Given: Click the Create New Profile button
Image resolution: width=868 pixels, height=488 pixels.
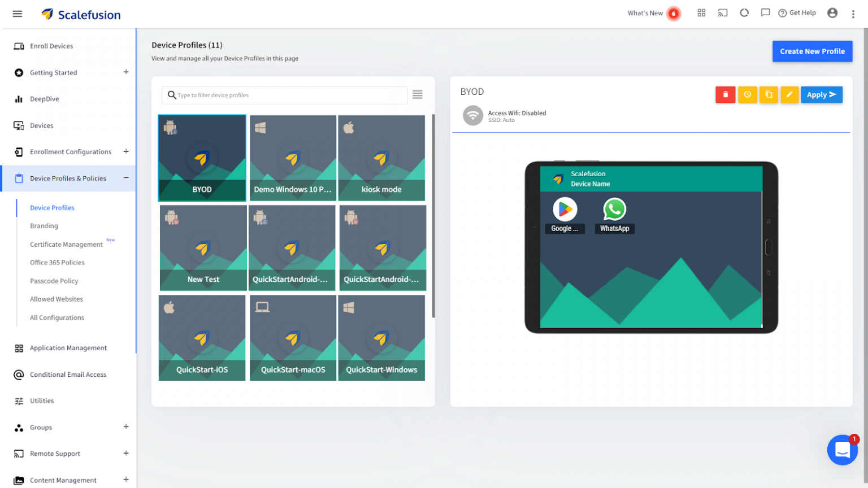Looking at the screenshot, I should 812,51.
